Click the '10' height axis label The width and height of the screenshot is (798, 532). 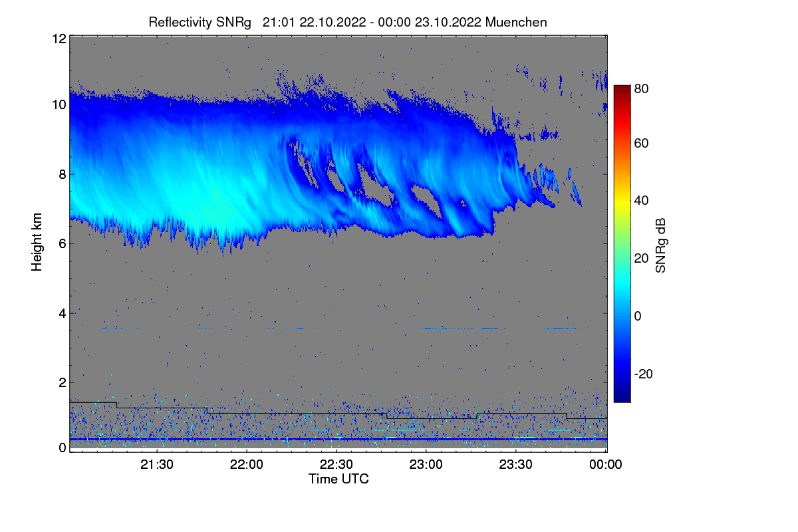59,104
